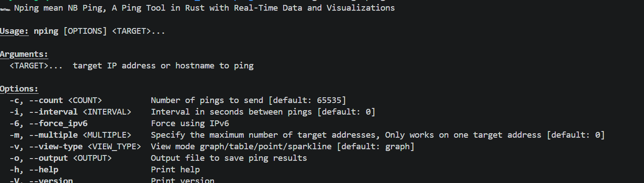Click the --force_ipv6 option
Viewport: 644px width, 183px height.
pos(59,123)
